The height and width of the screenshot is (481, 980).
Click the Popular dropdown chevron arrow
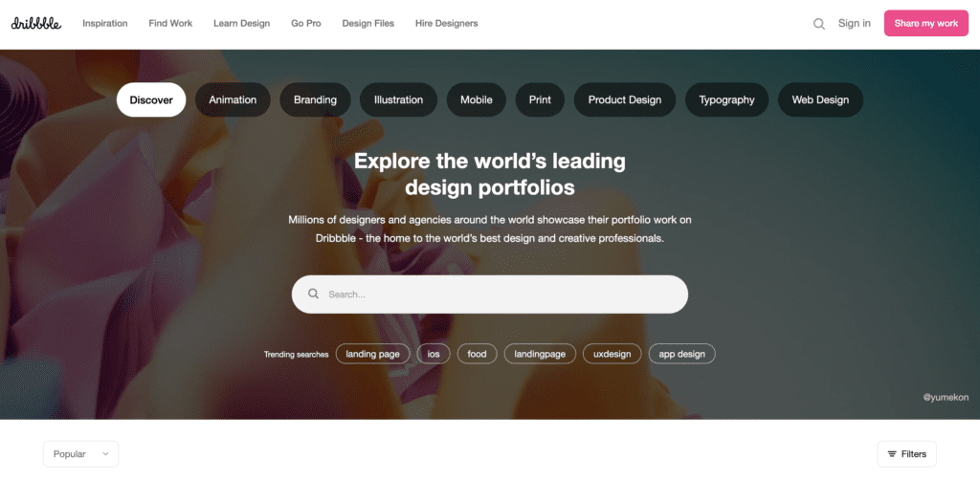tap(105, 454)
